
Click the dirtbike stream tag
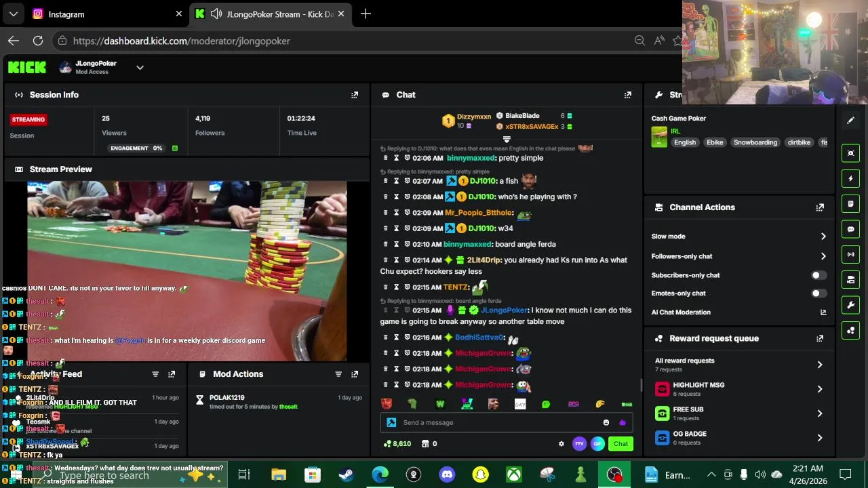[799, 142]
